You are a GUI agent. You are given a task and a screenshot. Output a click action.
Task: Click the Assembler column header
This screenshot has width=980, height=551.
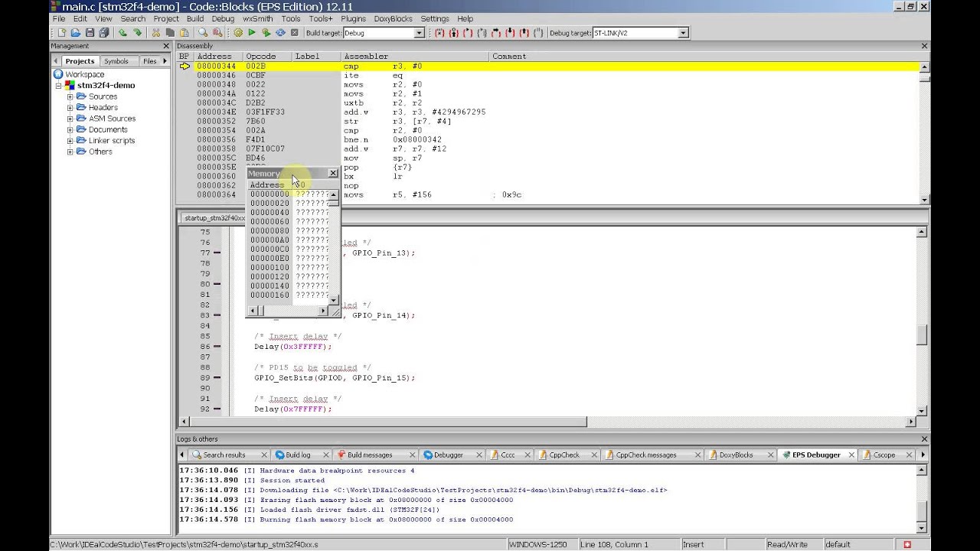pos(415,57)
